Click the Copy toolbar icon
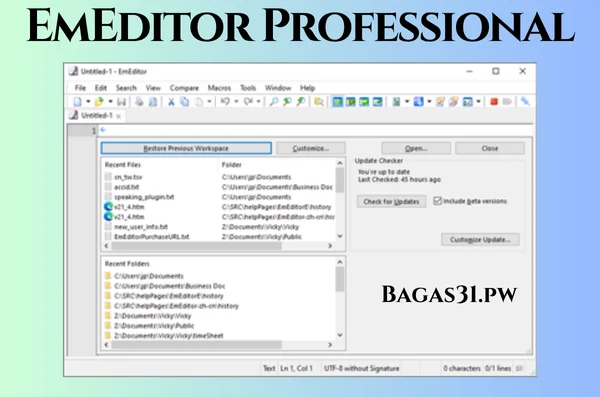The width and height of the screenshot is (600, 397). tap(184, 101)
